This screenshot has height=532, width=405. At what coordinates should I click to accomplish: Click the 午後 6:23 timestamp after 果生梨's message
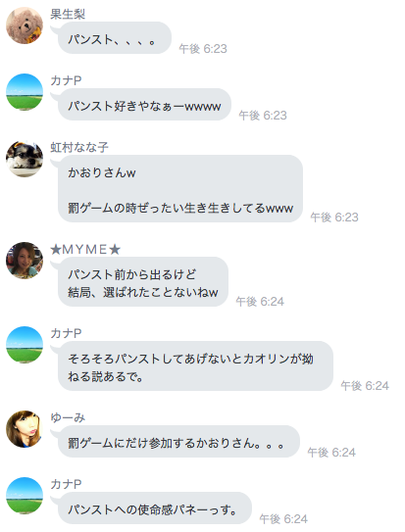[x=203, y=49]
